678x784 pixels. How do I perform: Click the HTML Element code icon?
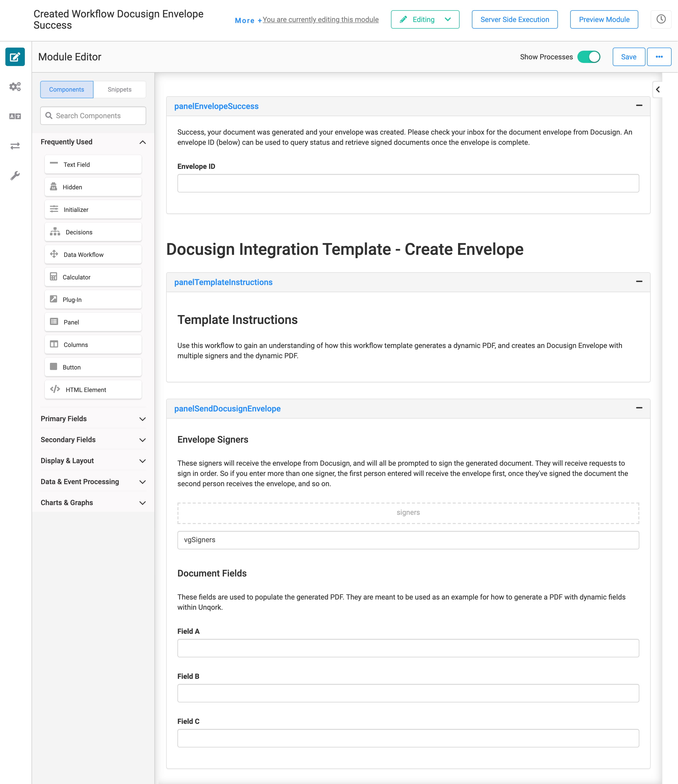tap(55, 389)
